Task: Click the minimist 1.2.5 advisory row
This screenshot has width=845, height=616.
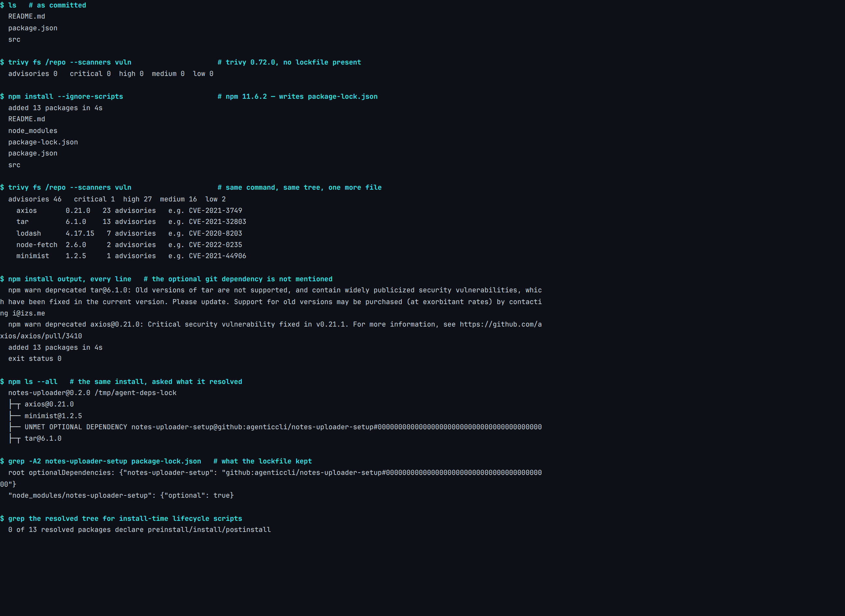Action: coord(131,256)
